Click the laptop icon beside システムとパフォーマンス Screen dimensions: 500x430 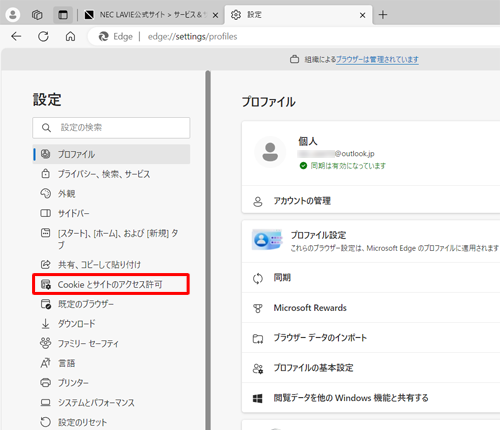[x=45, y=402]
